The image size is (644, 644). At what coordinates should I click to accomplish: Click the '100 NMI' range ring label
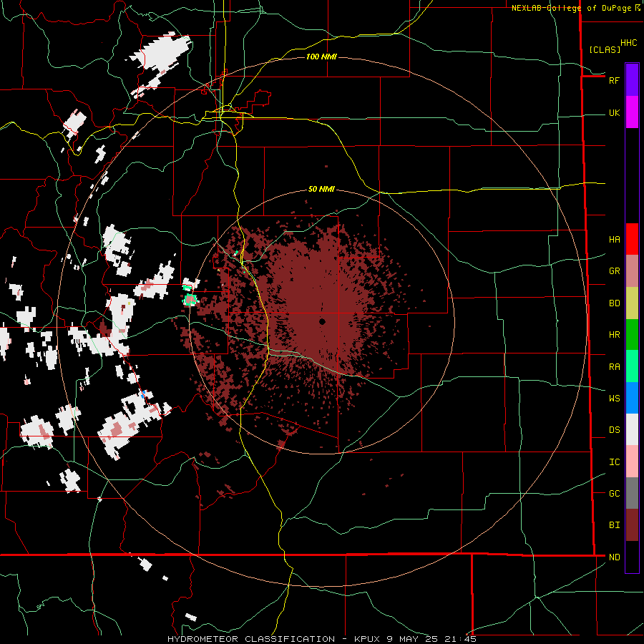point(321,57)
